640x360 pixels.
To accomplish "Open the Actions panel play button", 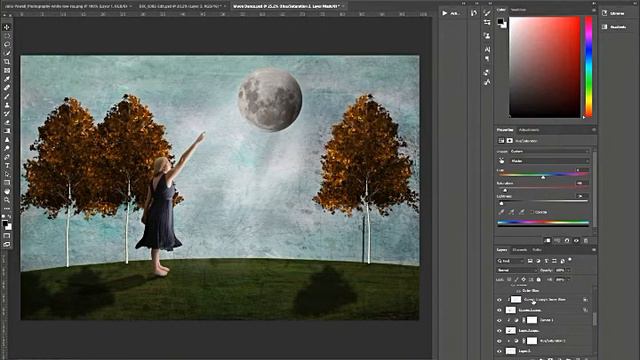I will 444,13.
